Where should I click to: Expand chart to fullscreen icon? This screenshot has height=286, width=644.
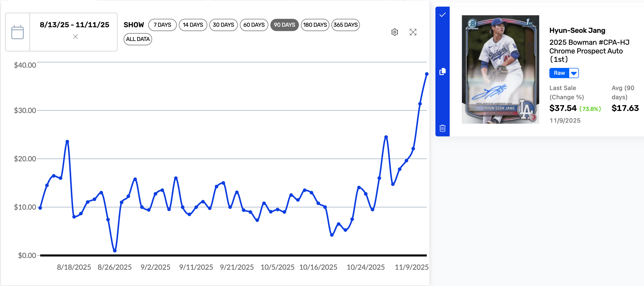(413, 32)
